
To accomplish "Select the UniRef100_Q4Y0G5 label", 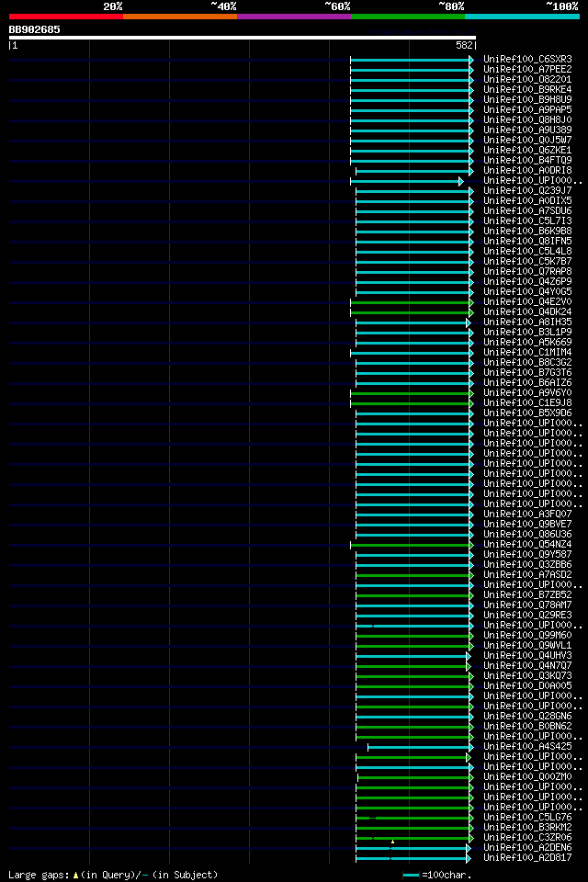I will click(527, 292).
